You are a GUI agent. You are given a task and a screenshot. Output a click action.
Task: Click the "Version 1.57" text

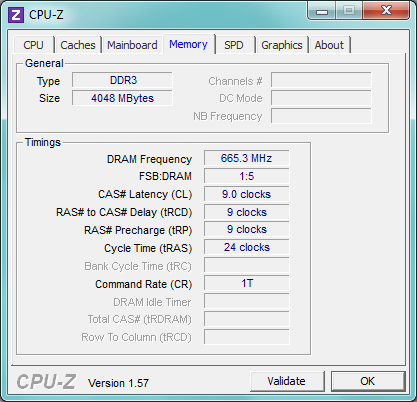tap(118, 383)
